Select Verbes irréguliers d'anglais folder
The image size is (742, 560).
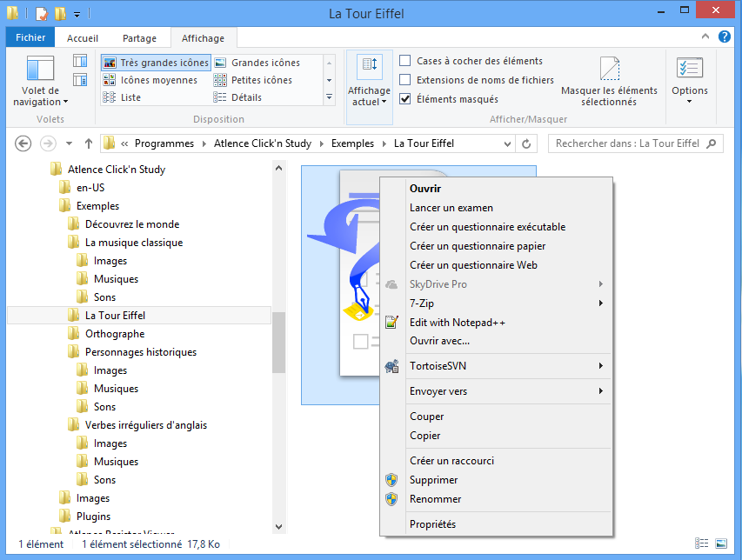(x=146, y=425)
